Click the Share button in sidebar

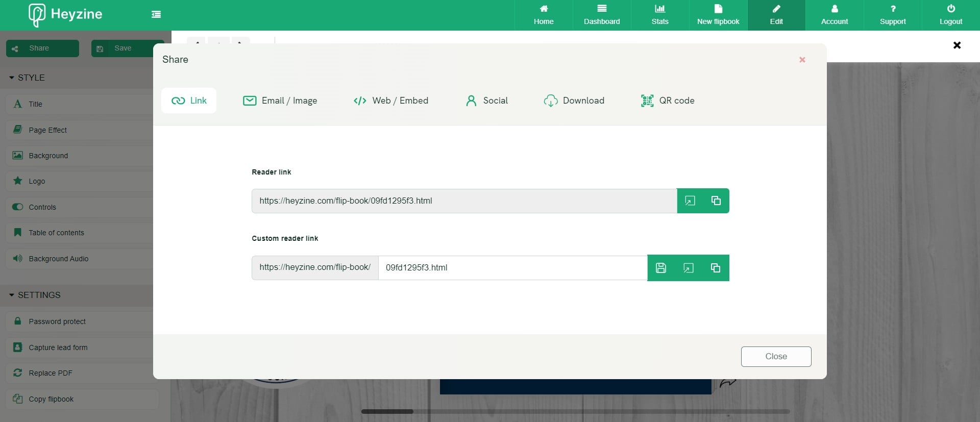point(42,48)
